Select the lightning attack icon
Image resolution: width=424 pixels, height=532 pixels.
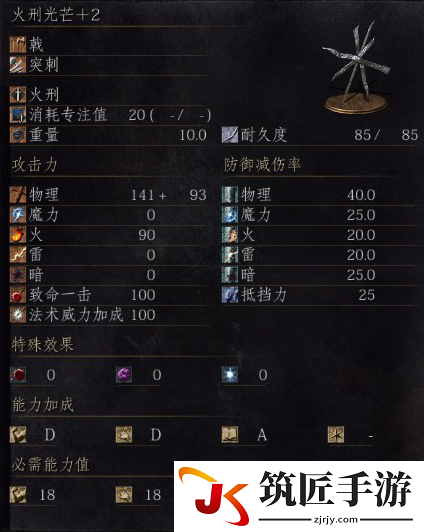point(18,255)
